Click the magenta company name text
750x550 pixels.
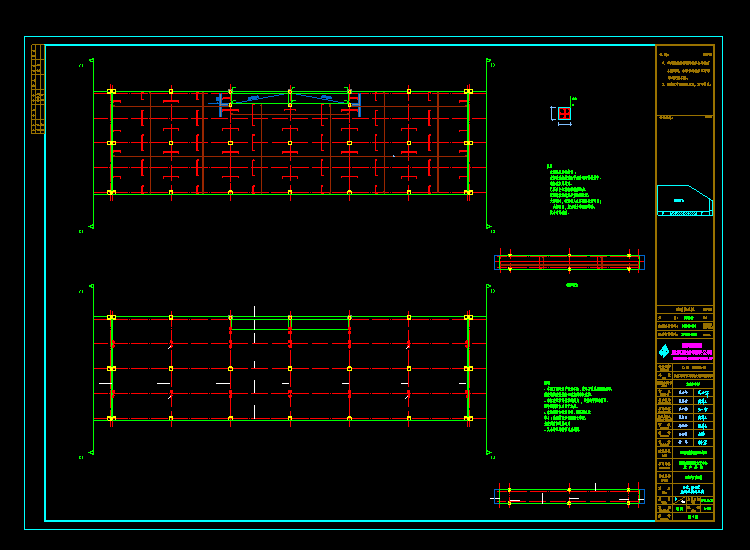691,351
